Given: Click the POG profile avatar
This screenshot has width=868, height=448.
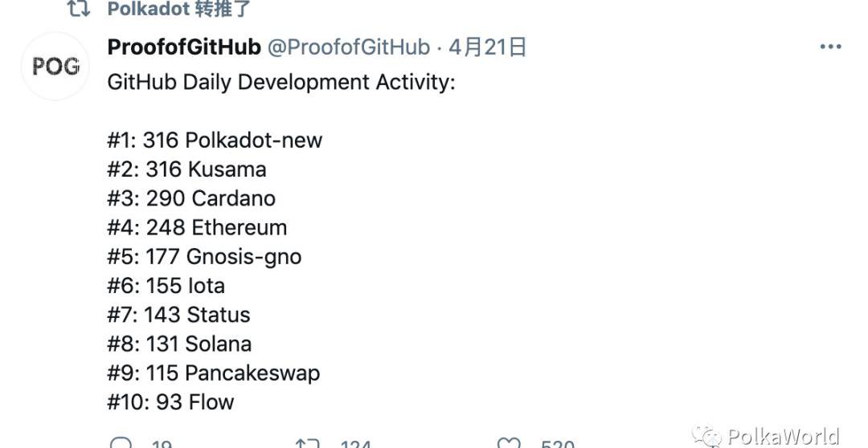Looking at the screenshot, I should [x=55, y=67].
